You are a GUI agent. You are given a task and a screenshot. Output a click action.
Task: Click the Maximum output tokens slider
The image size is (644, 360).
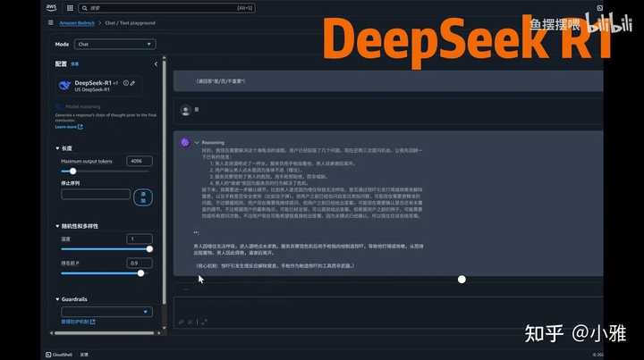[x=73, y=171]
